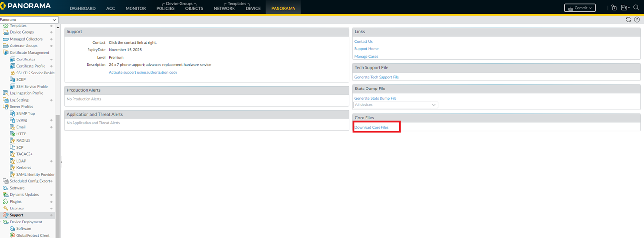Click the Certificate Profile icon
644x238 pixels.
[13, 66]
